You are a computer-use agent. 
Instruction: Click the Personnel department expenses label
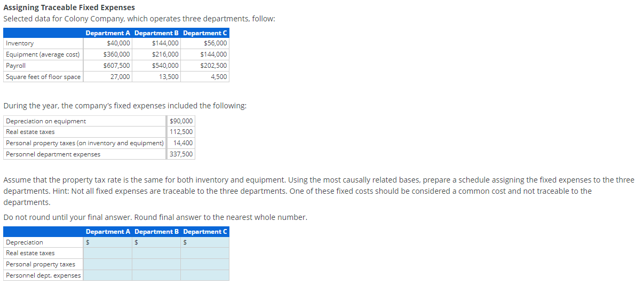(x=53, y=154)
